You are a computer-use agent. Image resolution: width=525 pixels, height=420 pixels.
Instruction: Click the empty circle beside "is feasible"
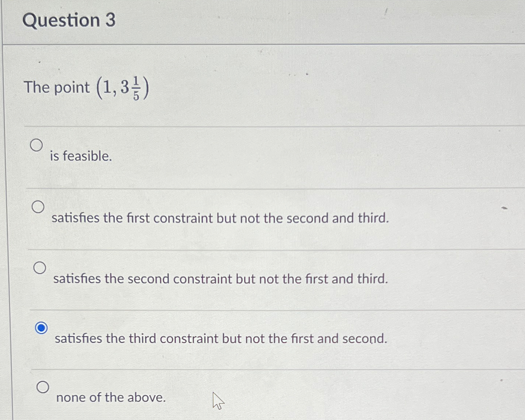click(37, 145)
